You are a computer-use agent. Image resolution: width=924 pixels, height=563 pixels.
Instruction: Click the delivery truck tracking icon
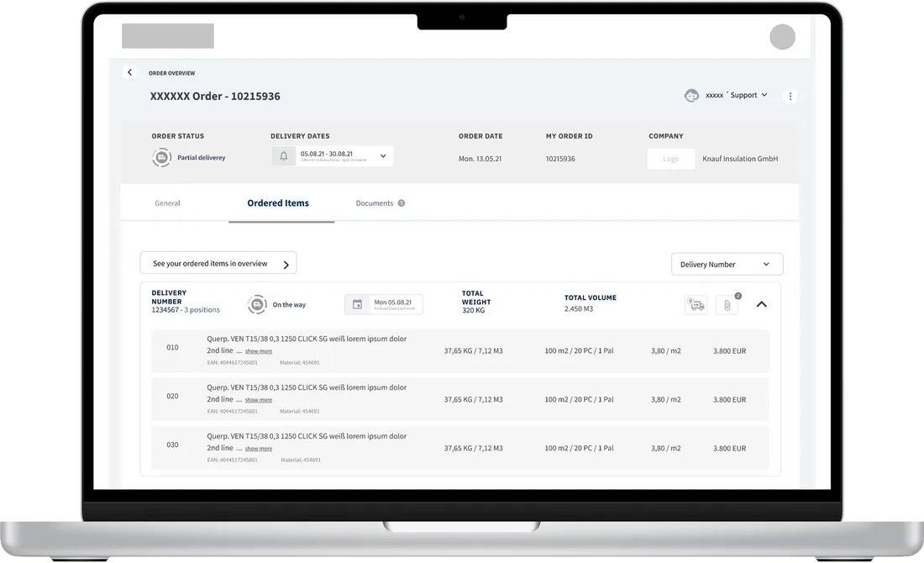click(696, 305)
